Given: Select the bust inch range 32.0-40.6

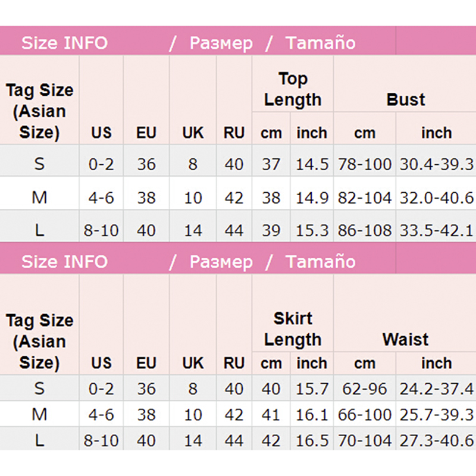Looking at the screenshot, I should (x=436, y=197).
